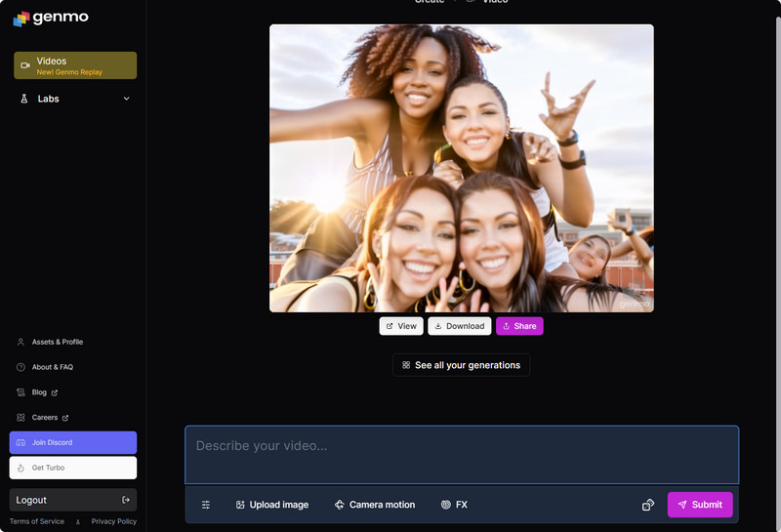Open Camera motion options

375,505
